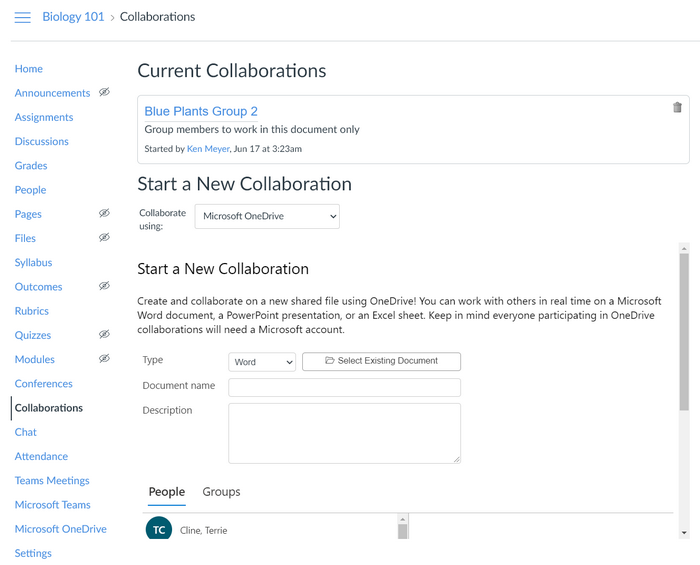Open Settings in course navigation
The image size is (700, 565).
pos(33,553)
